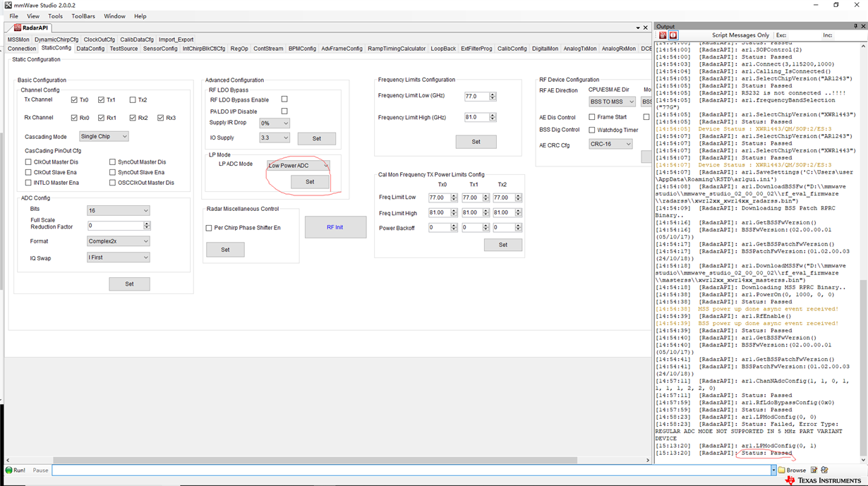Pin the Output panel
The height and width of the screenshot is (486, 868).
(x=856, y=26)
